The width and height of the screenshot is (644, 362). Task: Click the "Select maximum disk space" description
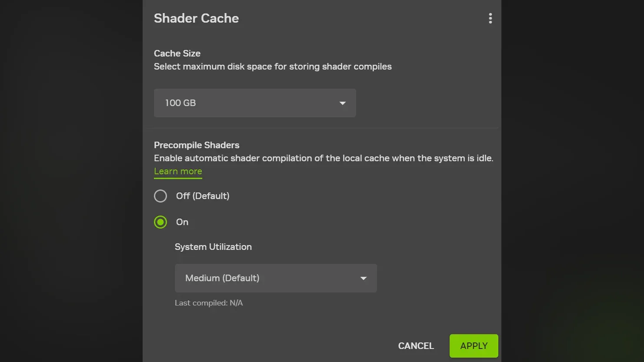(273, 66)
